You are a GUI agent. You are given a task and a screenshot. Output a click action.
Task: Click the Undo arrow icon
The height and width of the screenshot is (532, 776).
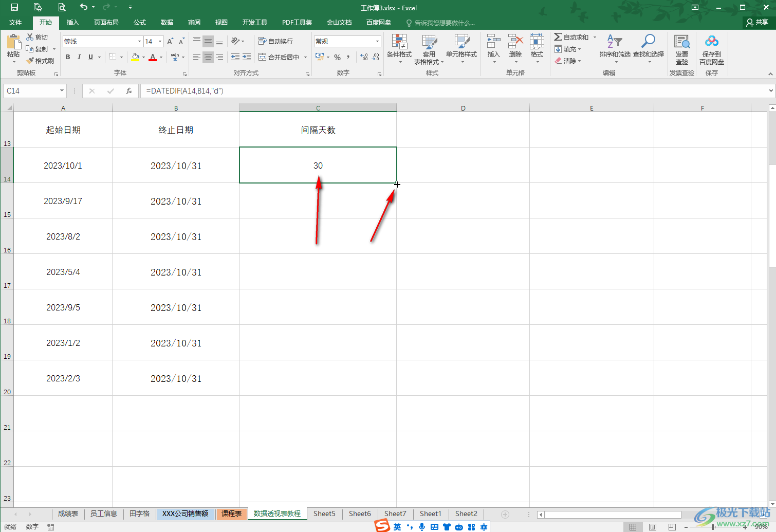[x=84, y=7]
